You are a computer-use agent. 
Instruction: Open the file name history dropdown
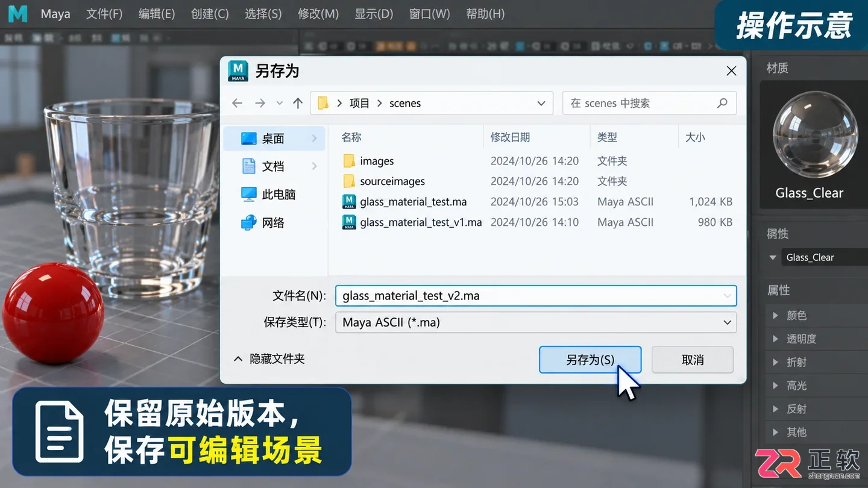728,296
